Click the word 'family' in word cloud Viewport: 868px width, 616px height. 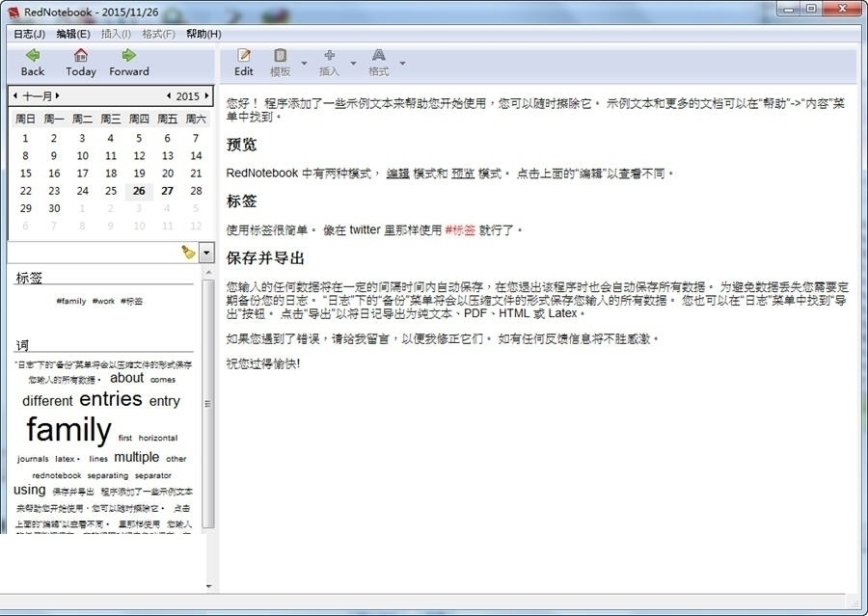click(68, 429)
